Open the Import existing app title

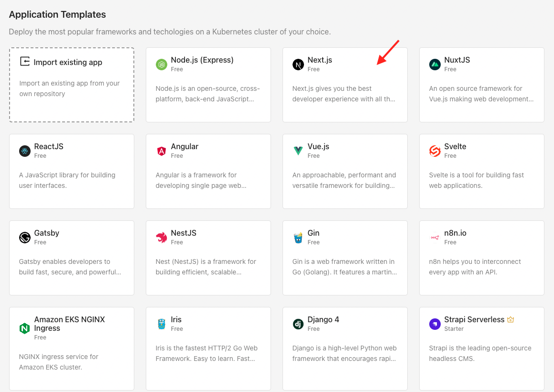68,62
